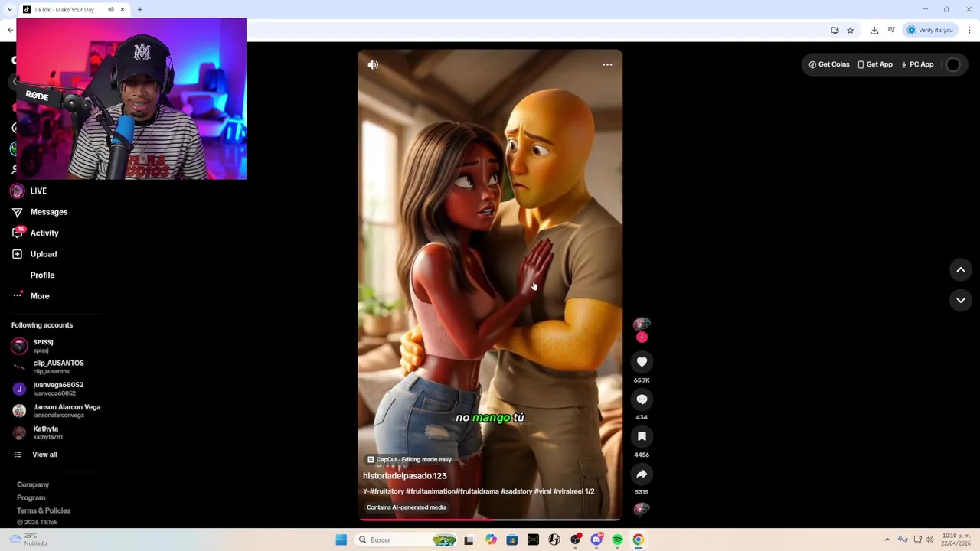Click the Activity icon with the notification badge

tap(17, 233)
